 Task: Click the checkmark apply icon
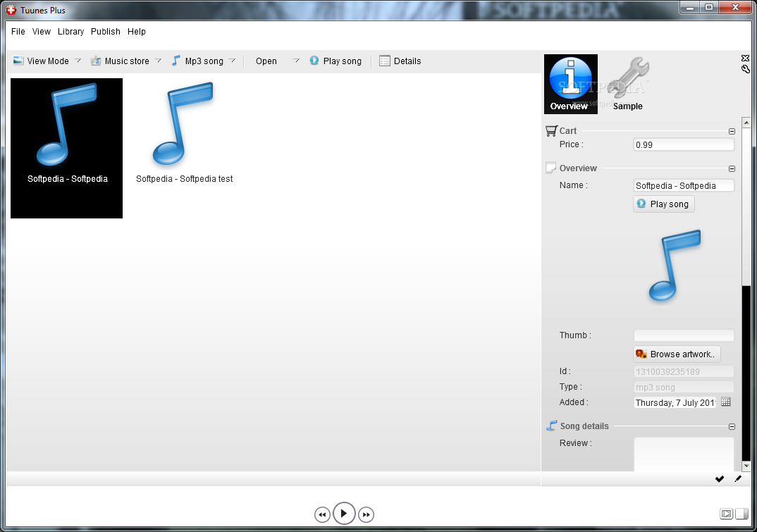(x=720, y=479)
